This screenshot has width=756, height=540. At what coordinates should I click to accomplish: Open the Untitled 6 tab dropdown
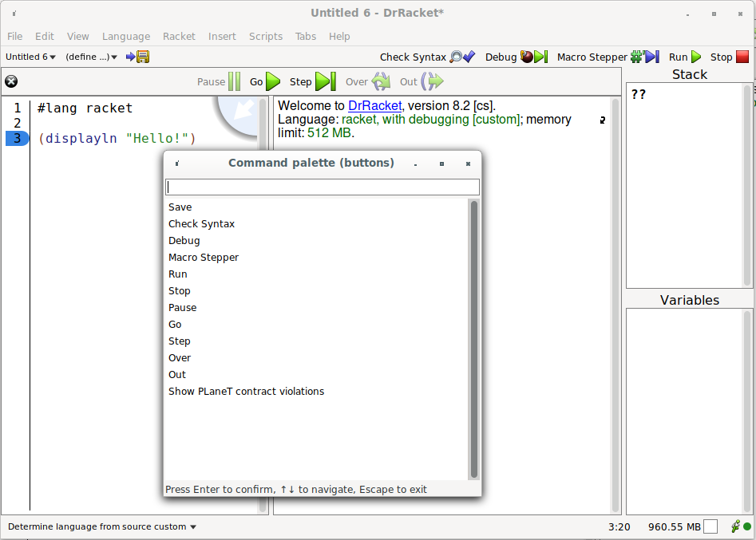[x=30, y=57]
